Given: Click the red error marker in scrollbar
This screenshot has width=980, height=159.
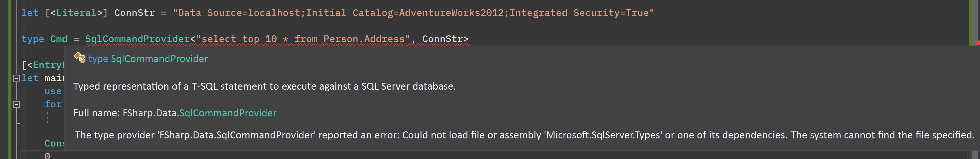Looking at the screenshot, I should [x=978, y=43].
